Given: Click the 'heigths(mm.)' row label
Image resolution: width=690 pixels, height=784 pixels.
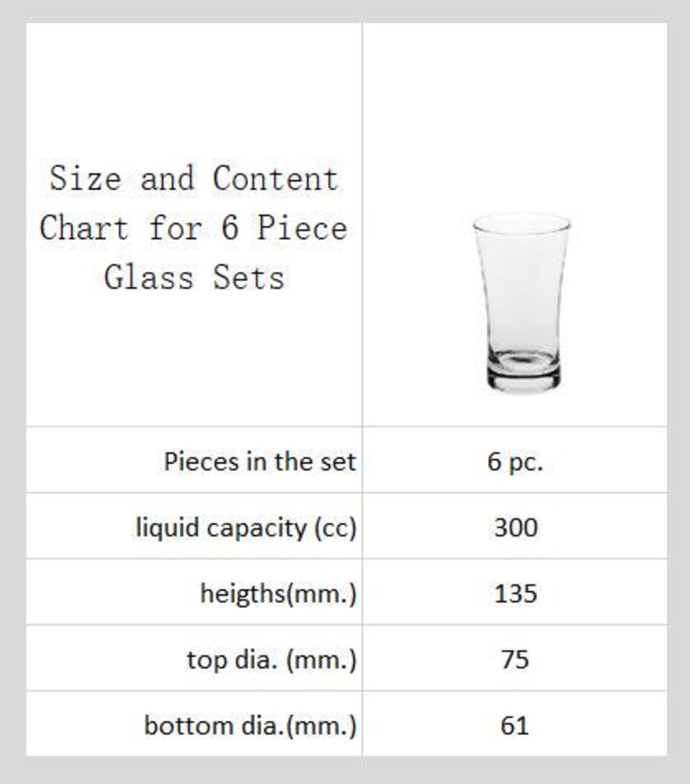Looking at the screenshot, I should coord(278,593).
